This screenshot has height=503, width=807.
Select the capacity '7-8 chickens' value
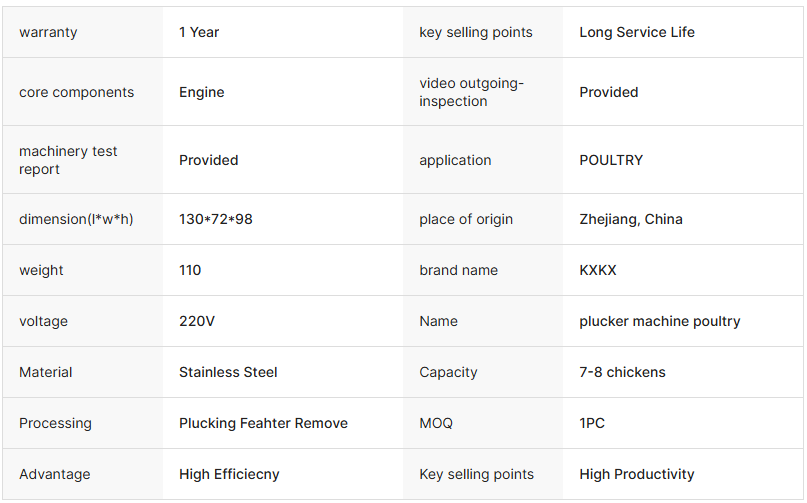[x=622, y=372]
